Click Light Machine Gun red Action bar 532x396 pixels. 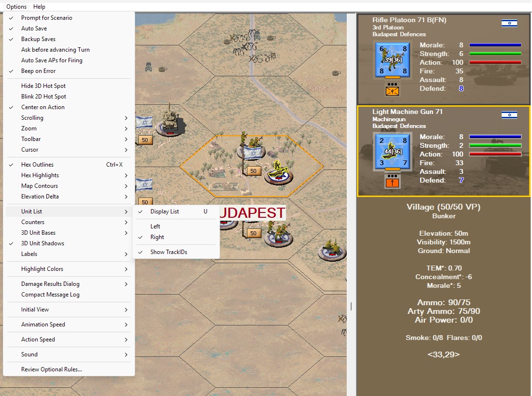click(495, 154)
